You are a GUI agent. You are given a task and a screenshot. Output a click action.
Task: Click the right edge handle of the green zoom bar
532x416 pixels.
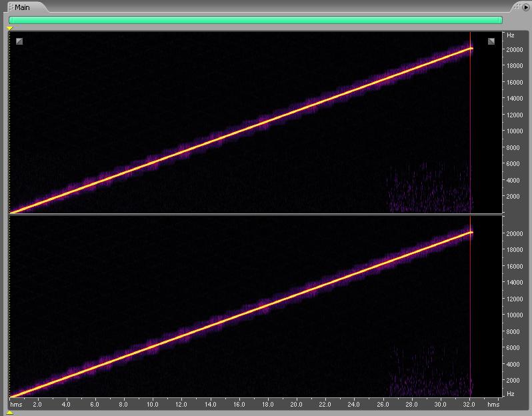tap(501, 20)
